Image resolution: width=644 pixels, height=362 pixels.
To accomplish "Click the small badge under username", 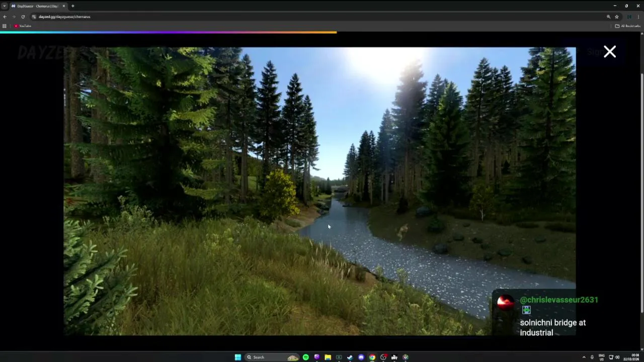I will tap(526, 310).
